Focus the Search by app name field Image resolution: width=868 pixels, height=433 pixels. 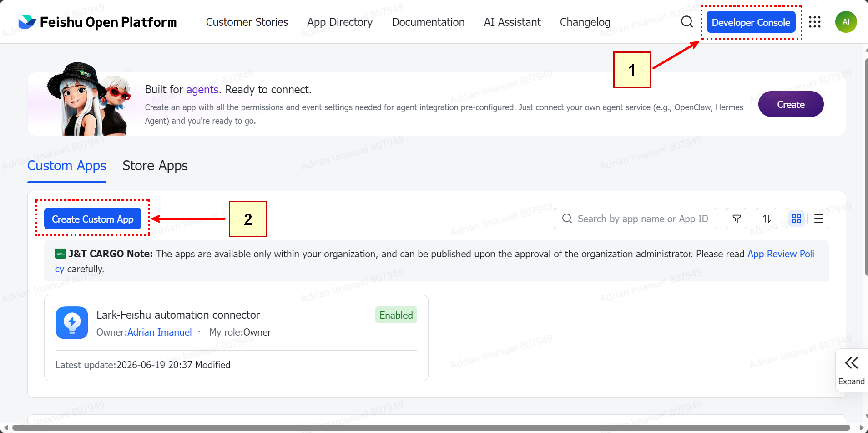(636, 219)
